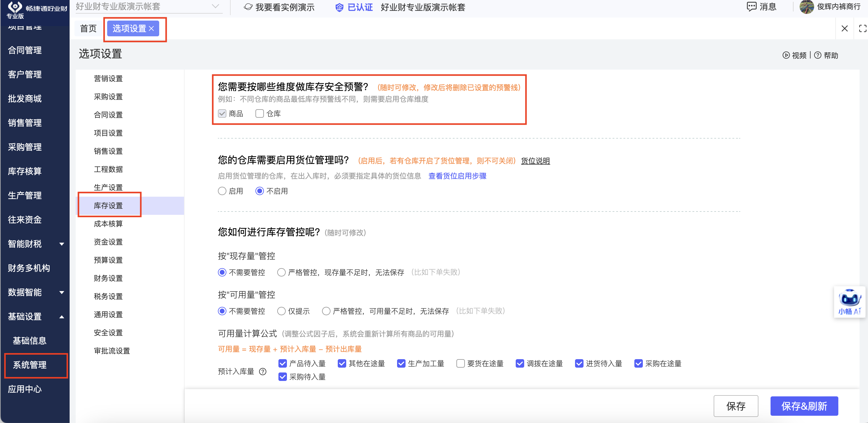Image resolution: width=868 pixels, height=423 pixels.
Task: Collapse the 基础设置 sidebar menu
Action: click(62, 316)
